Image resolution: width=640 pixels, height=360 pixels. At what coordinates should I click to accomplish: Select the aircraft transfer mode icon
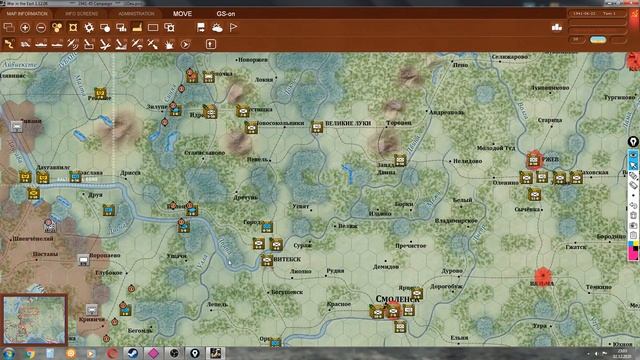(105, 44)
